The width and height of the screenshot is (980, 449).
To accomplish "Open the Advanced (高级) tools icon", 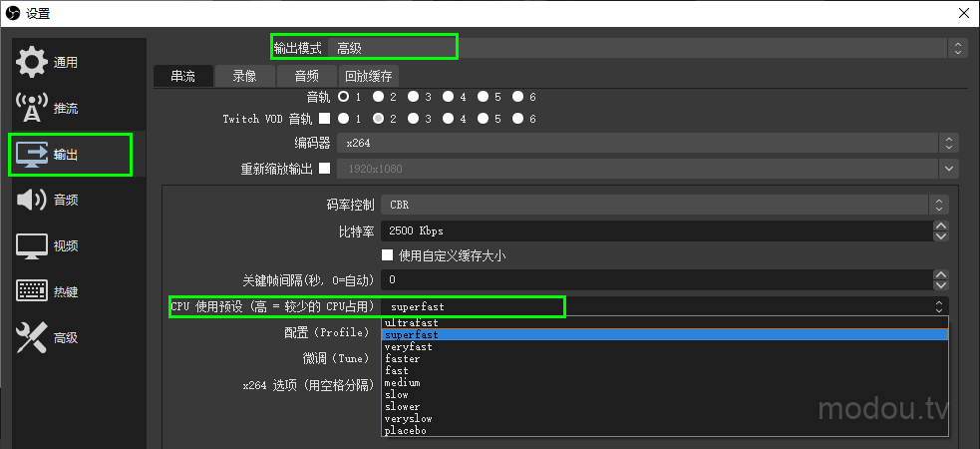I will (32, 338).
